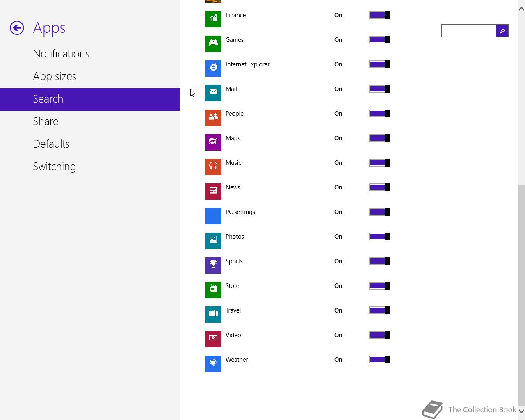Image resolution: width=525 pixels, height=420 pixels.
Task: Click the Weather sun icon
Action: (213, 364)
